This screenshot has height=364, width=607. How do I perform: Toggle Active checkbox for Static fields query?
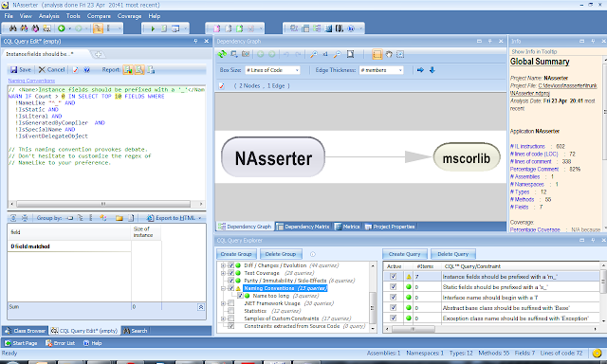pyautogui.click(x=394, y=286)
